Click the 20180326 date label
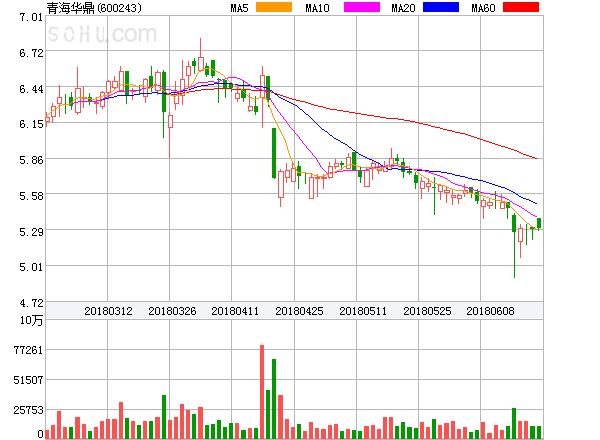The image size is (600, 440). tap(172, 311)
